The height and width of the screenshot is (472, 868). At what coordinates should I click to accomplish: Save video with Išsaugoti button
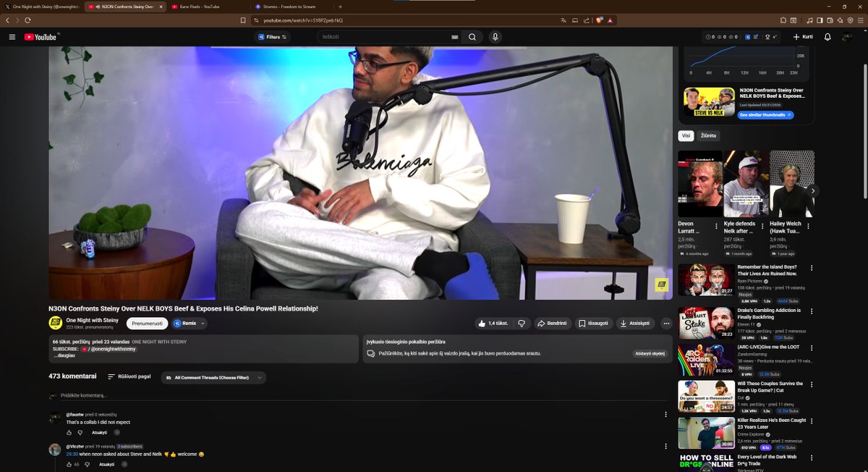[594, 324]
